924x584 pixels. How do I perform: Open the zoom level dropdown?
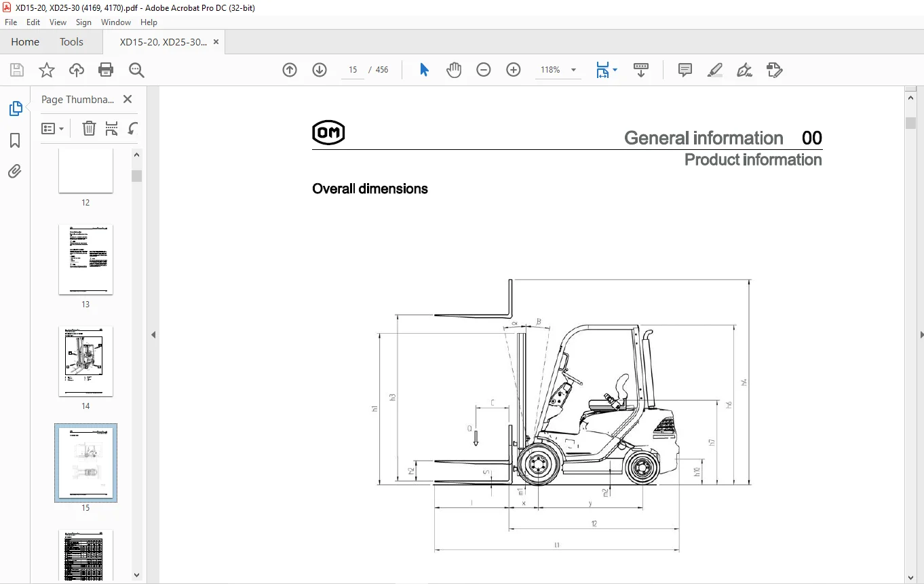[x=573, y=70]
